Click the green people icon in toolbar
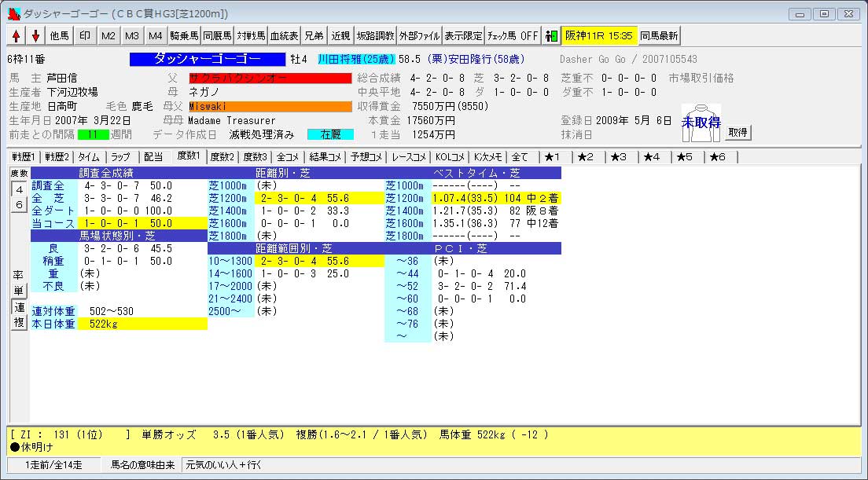Viewport: 868px width, 480px height. click(551, 36)
